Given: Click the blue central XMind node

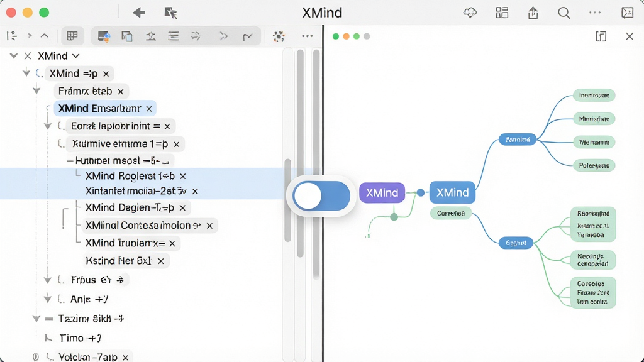Looking at the screenshot, I should [x=452, y=192].
